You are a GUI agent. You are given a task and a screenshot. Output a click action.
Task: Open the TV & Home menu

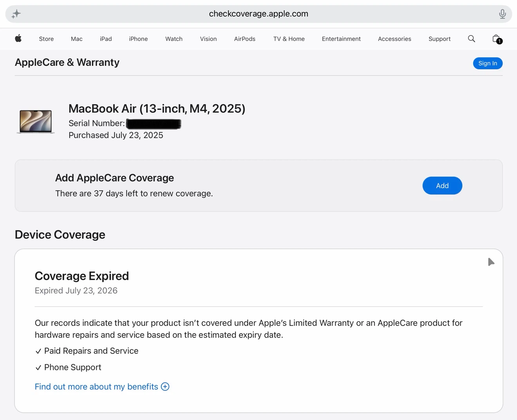point(289,39)
